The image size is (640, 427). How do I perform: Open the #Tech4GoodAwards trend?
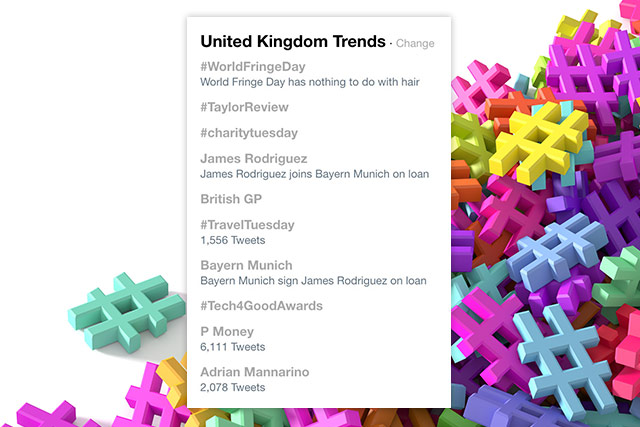click(x=261, y=306)
